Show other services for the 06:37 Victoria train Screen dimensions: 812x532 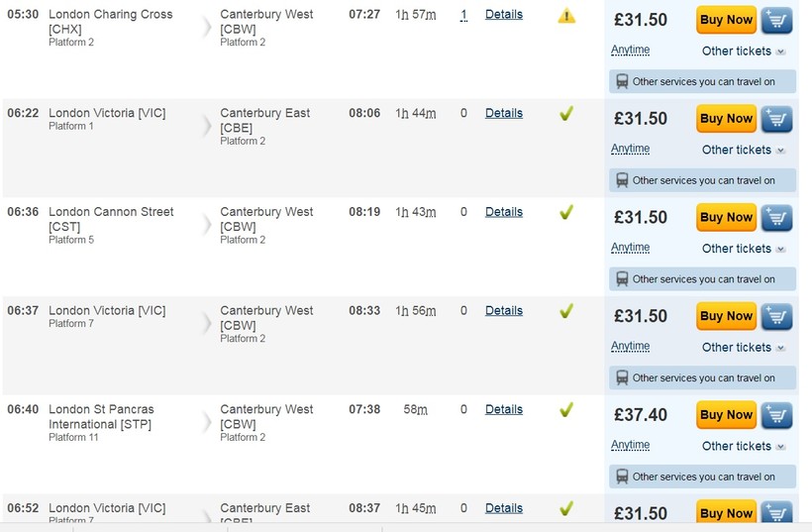(x=703, y=378)
